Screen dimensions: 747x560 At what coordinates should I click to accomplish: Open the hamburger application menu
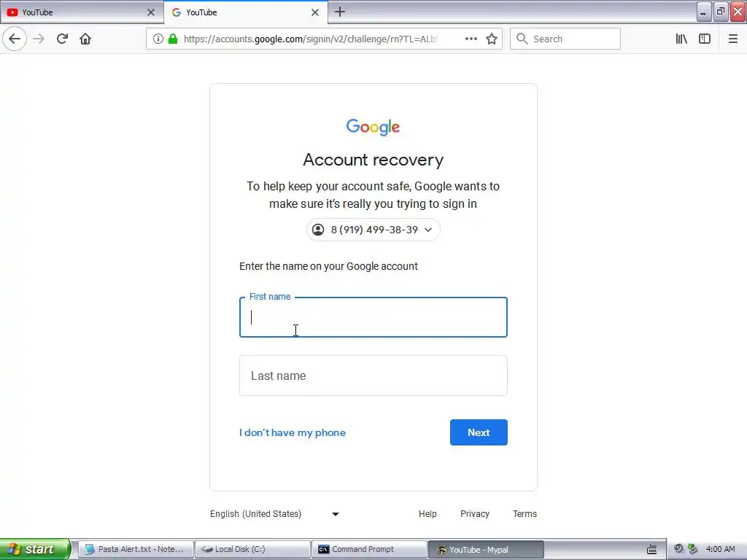[732, 39]
